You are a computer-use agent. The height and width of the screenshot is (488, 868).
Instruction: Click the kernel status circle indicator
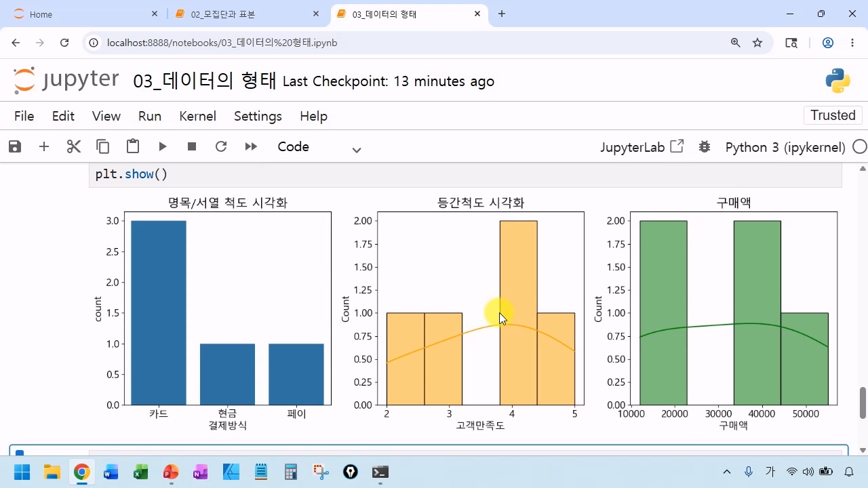[x=859, y=146]
